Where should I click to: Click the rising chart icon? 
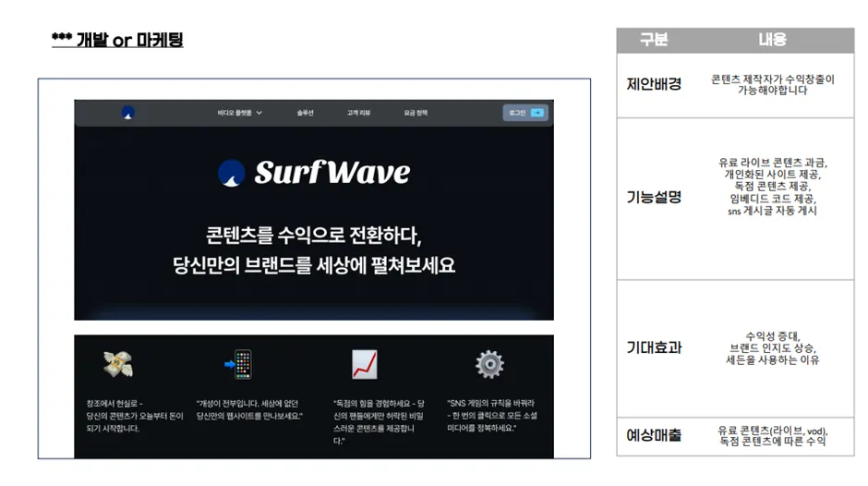coord(364,365)
